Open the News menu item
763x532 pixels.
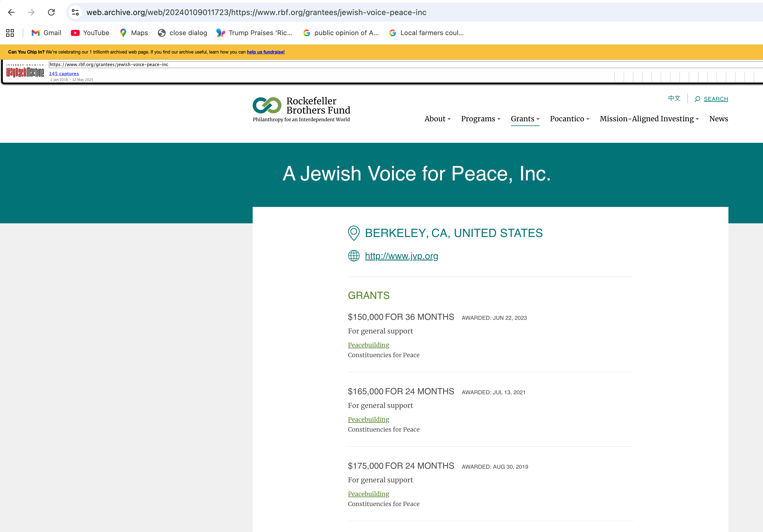[718, 119]
